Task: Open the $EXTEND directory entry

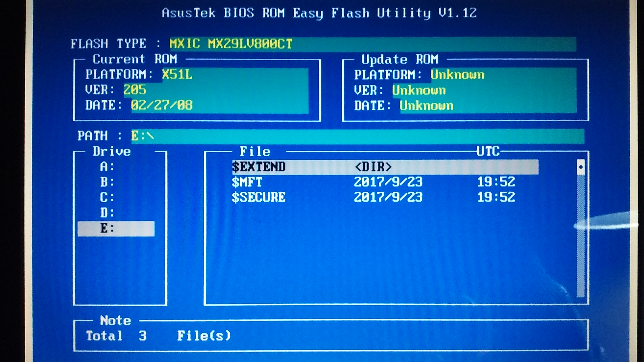Action: click(x=259, y=167)
